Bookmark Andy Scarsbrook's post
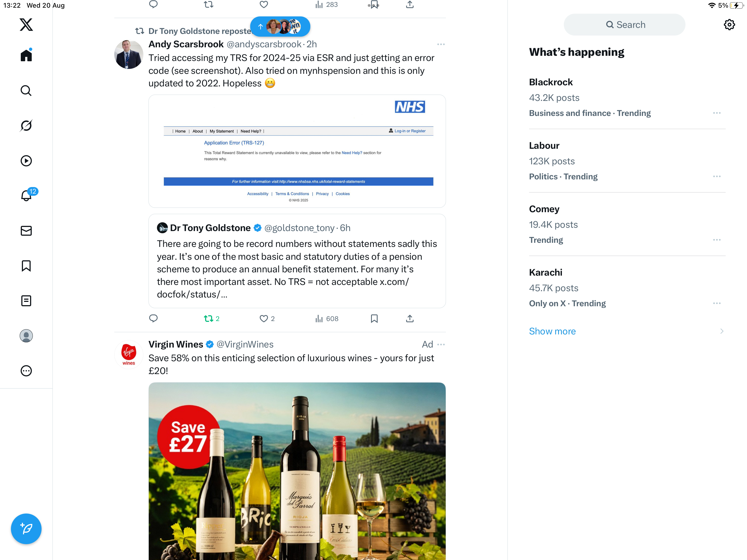747x560 pixels. (374, 319)
